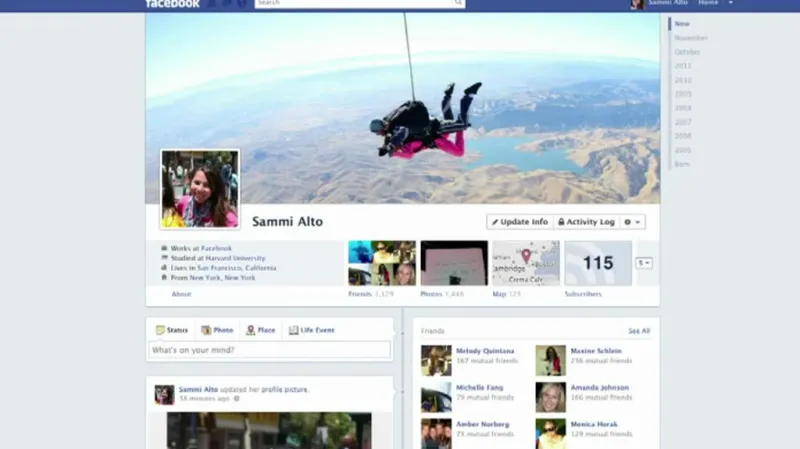The width and height of the screenshot is (800, 449).
Task: Open Maxine Schlein's profile link
Action: click(x=596, y=351)
